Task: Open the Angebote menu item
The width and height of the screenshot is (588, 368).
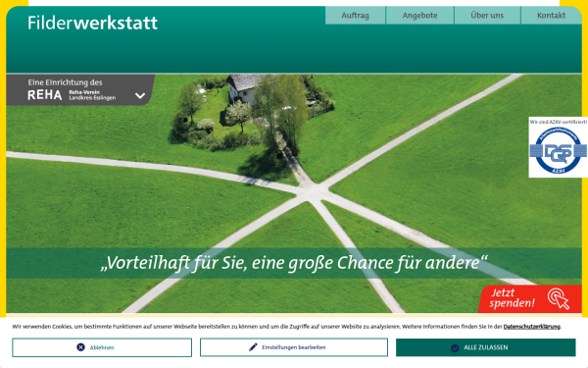Action: point(419,16)
